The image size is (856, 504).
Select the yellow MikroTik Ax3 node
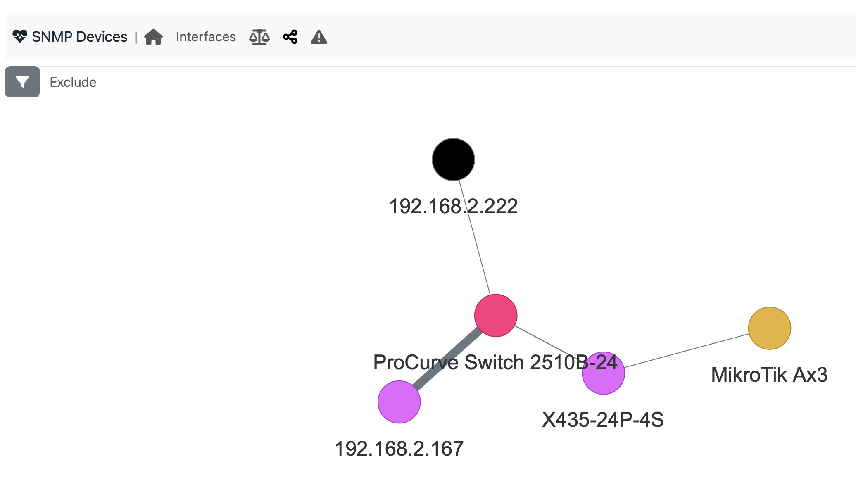(770, 328)
